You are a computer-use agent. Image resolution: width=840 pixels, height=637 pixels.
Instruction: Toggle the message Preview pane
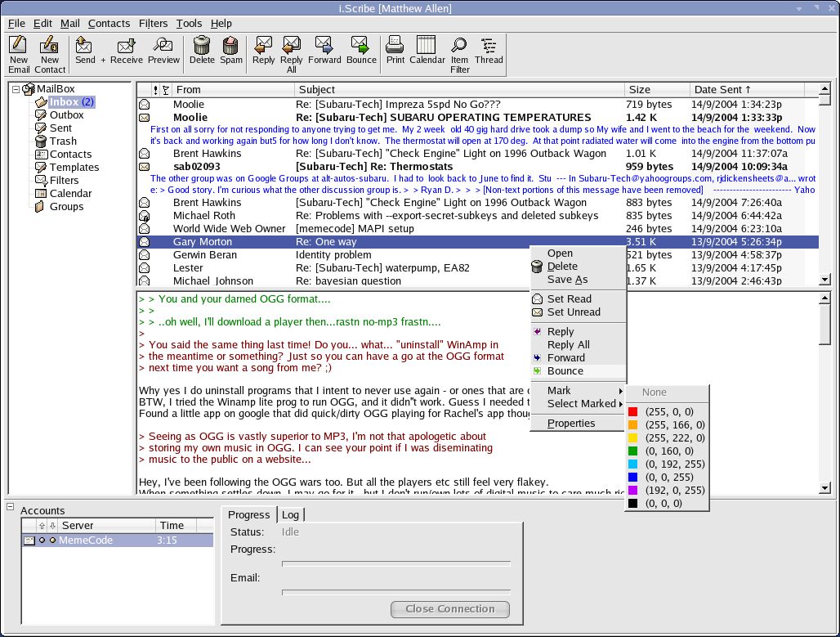[163, 49]
